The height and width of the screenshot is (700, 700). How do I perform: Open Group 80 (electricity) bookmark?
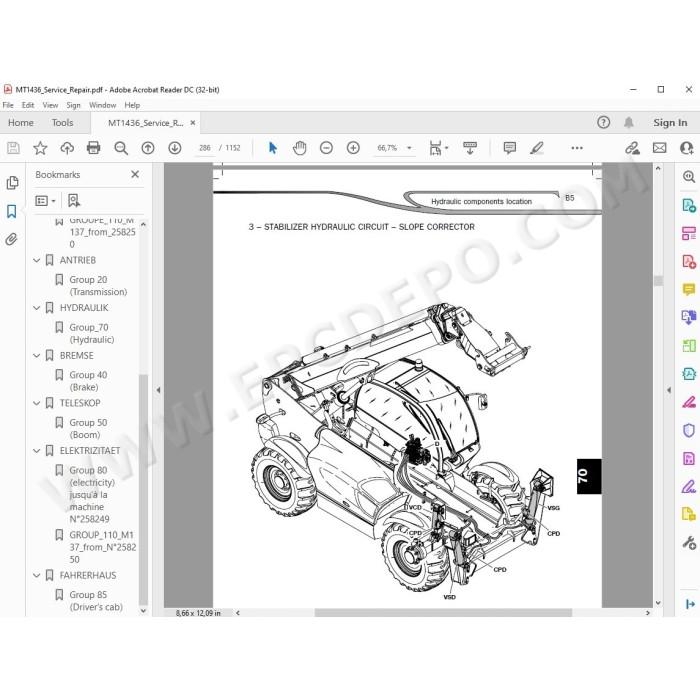[92, 495]
